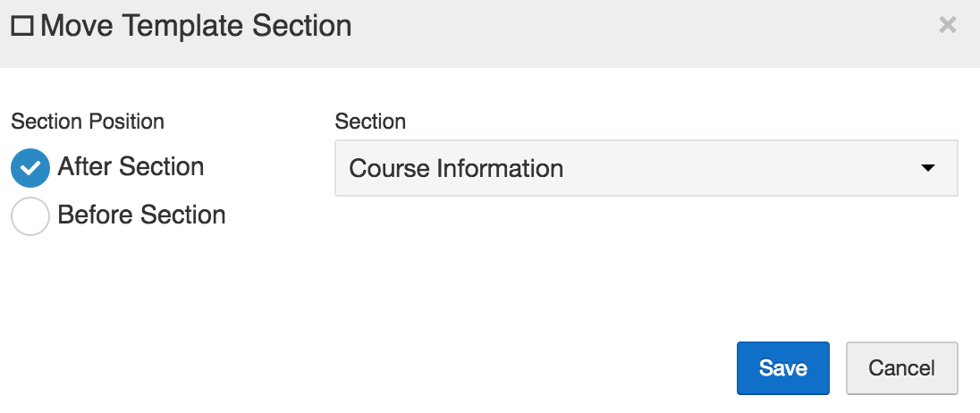Click the Before Section label text
Image resolution: width=980 pixels, height=413 pixels.
141,215
